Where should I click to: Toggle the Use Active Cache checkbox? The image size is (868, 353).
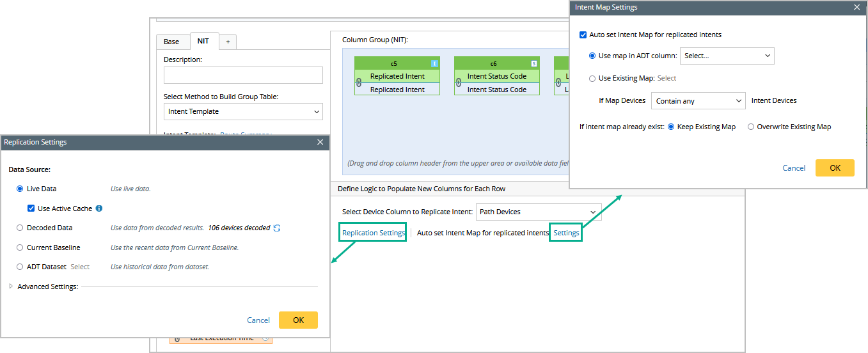click(31, 208)
